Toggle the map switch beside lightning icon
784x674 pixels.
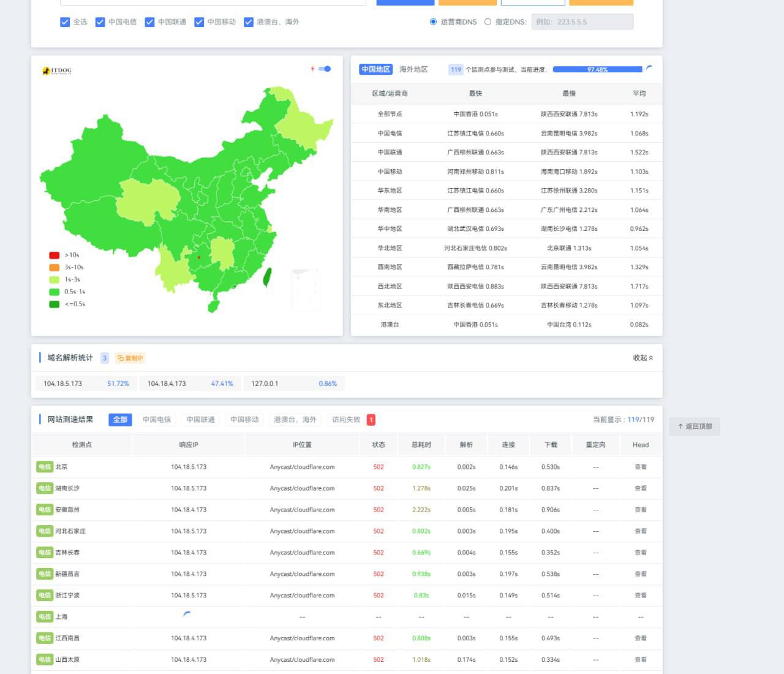pyautogui.click(x=325, y=69)
